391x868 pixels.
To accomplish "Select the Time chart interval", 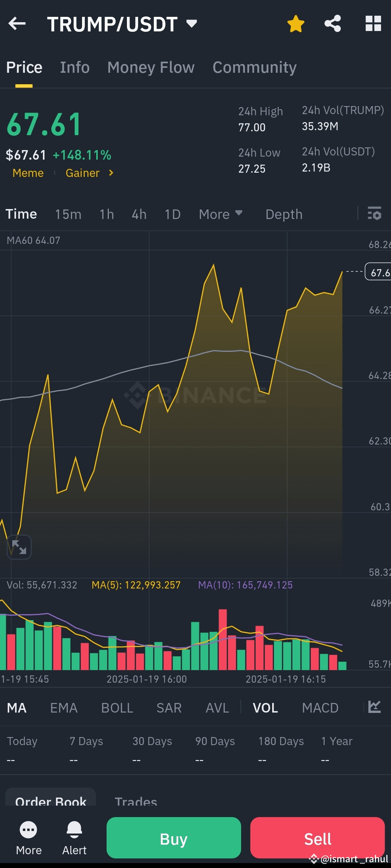I will click(21, 214).
